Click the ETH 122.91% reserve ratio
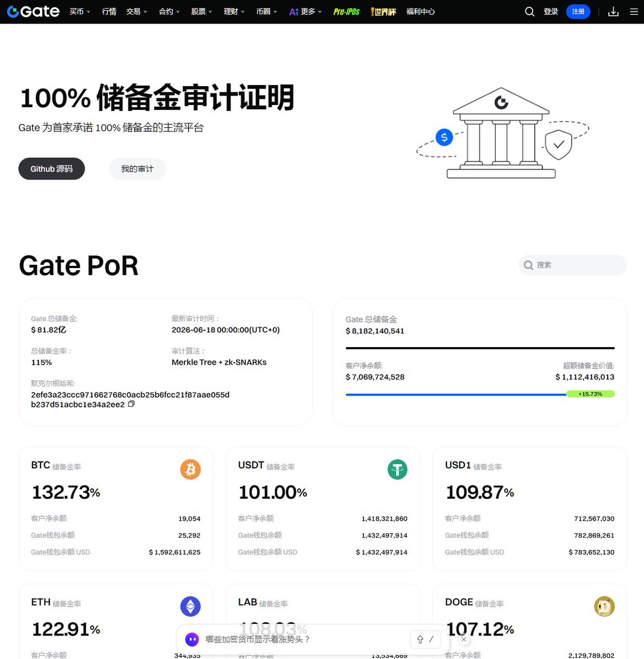The width and height of the screenshot is (644, 659). point(66,629)
